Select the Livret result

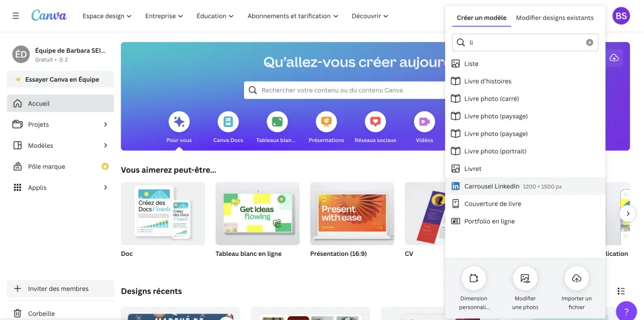coord(525,169)
